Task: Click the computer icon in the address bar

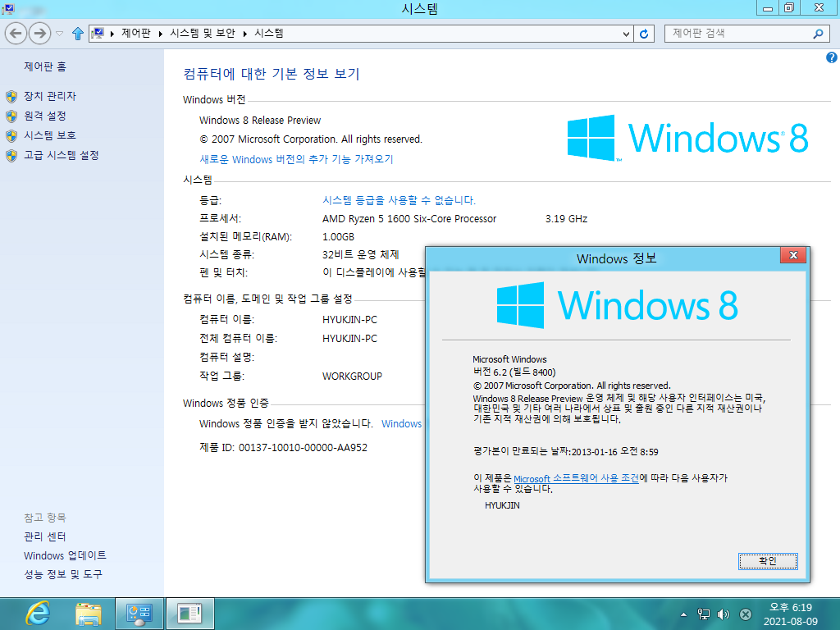Action: point(98,34)
